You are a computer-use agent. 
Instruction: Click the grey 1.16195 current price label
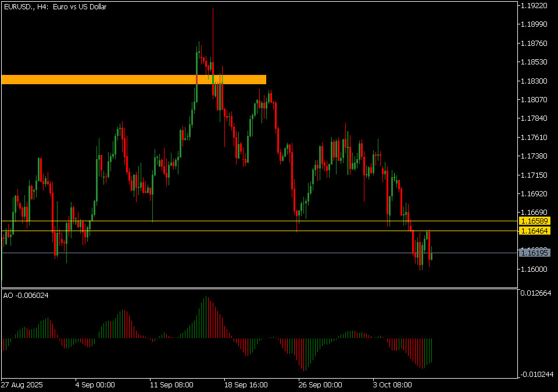tap(534, 253)
